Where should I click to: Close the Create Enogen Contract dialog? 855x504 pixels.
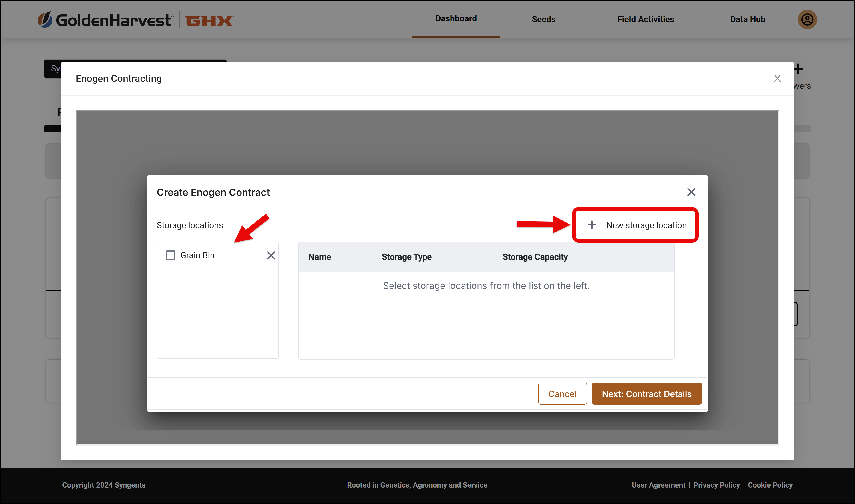(691, 192)
